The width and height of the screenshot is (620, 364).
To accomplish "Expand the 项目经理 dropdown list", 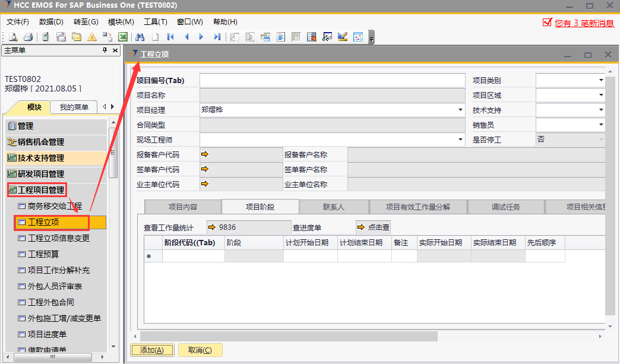I will [460, 110].
